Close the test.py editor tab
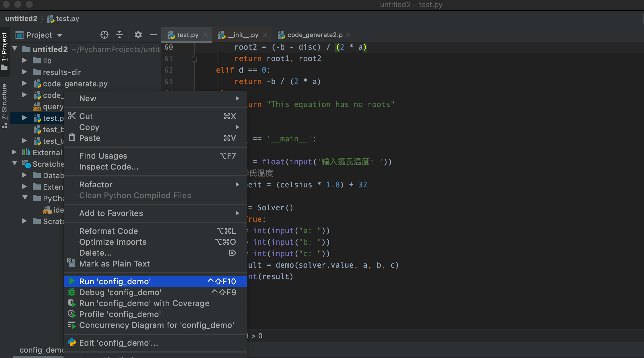 (205, 35)
